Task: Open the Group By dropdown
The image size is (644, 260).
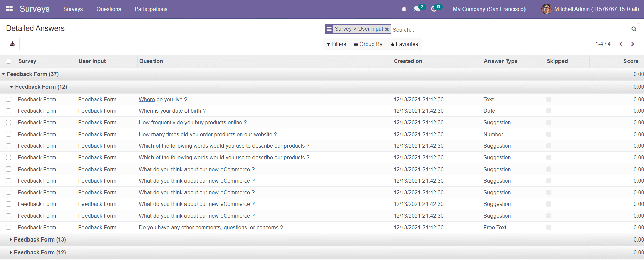Action: point(368,44)
